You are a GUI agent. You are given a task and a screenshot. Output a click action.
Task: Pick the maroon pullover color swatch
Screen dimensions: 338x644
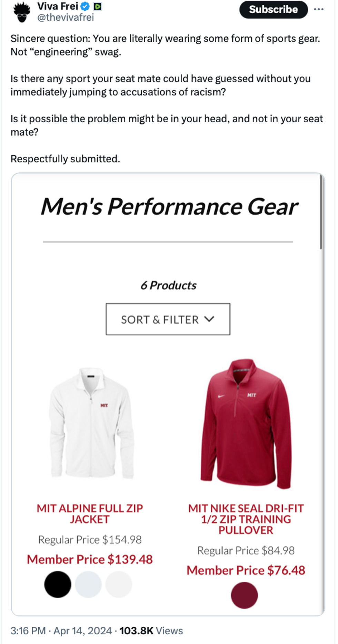pos(244,595)
